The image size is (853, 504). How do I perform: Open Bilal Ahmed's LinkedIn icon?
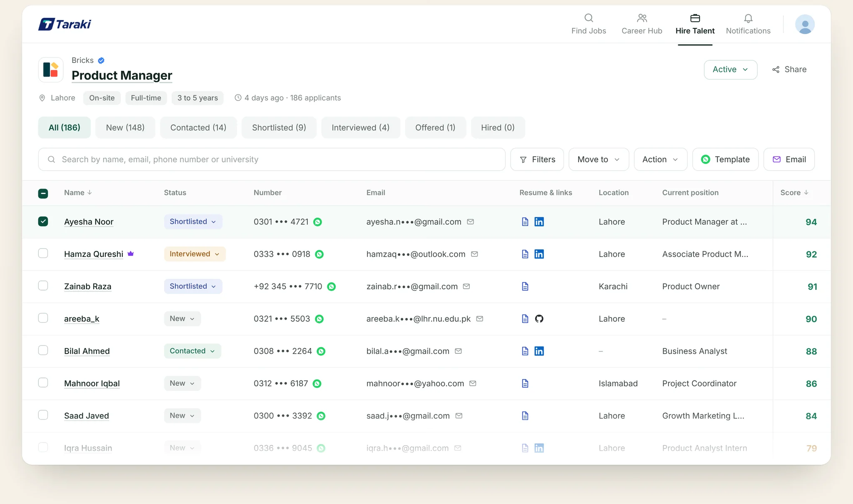pos(539,351)
